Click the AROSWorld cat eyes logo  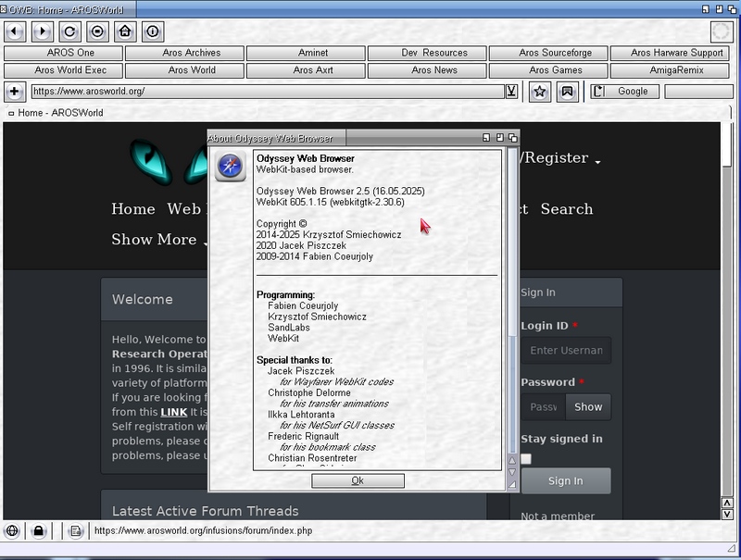pyautogui.click(x=169, y=161)
